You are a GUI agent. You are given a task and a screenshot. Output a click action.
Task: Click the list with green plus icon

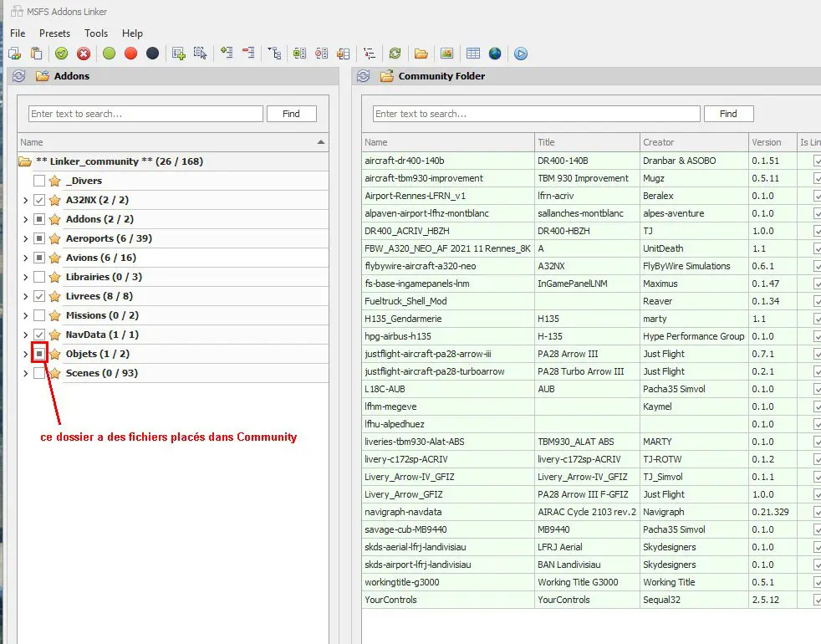179,54
